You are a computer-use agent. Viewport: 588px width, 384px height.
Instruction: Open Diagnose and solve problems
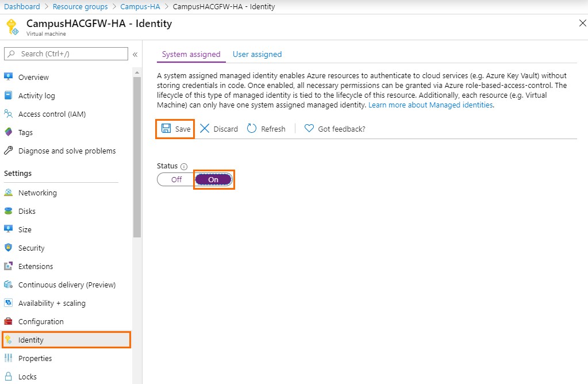pos(66,151)
